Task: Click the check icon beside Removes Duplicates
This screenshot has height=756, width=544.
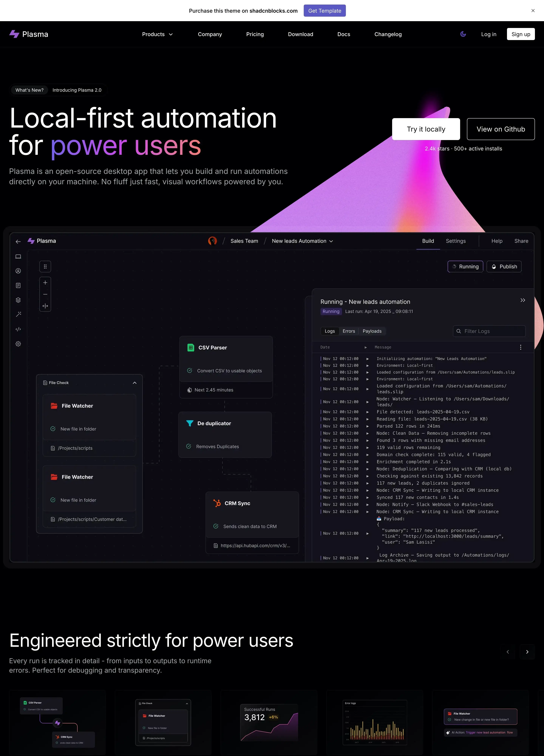Action: click(189, 446)
